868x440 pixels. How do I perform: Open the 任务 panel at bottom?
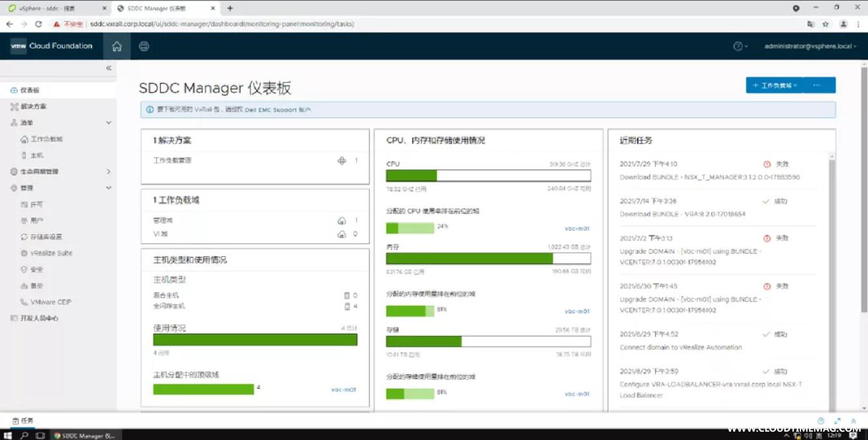(23, 421)
